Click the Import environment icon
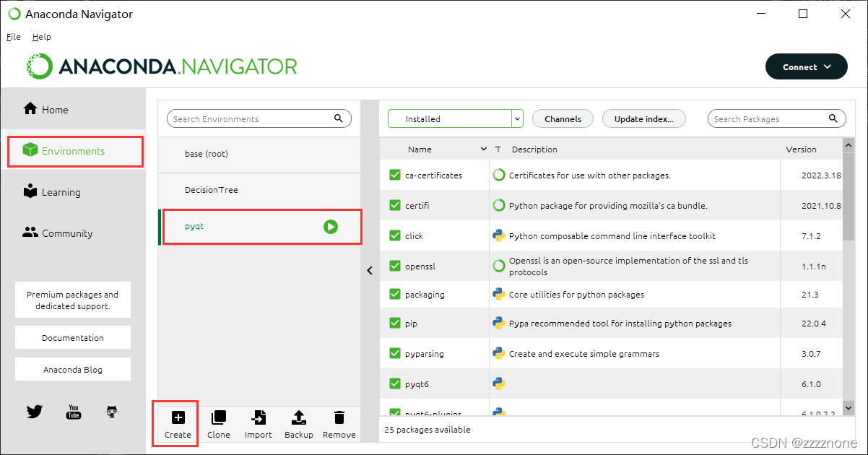This screenshot has width=868, height=455. coord(258,417)
